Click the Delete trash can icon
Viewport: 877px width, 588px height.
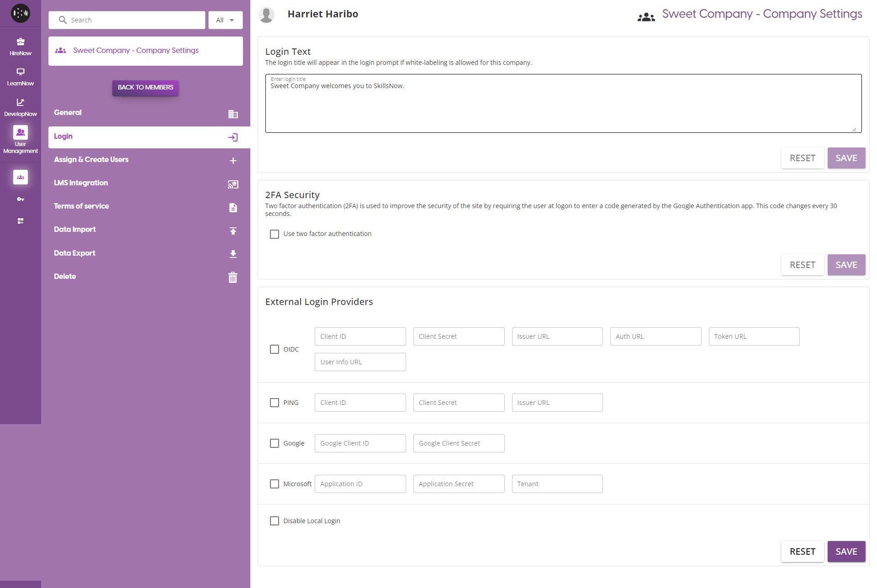coord(233,277)
